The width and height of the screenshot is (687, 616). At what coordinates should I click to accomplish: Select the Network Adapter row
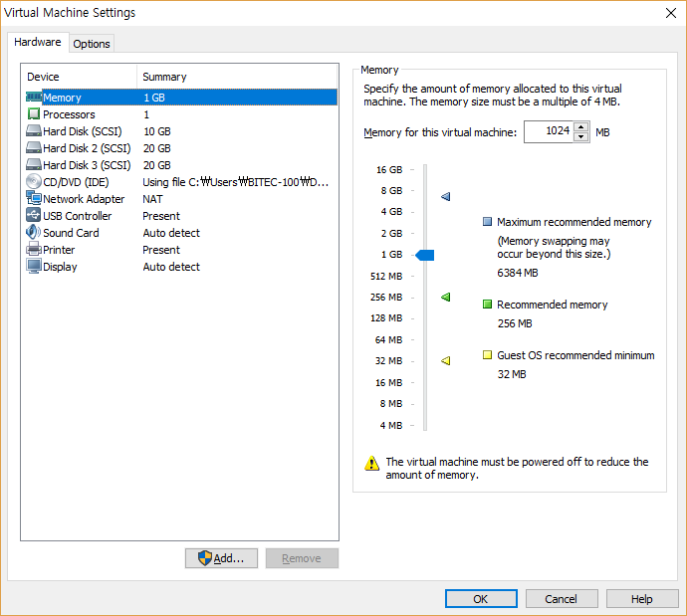(181, 199)
